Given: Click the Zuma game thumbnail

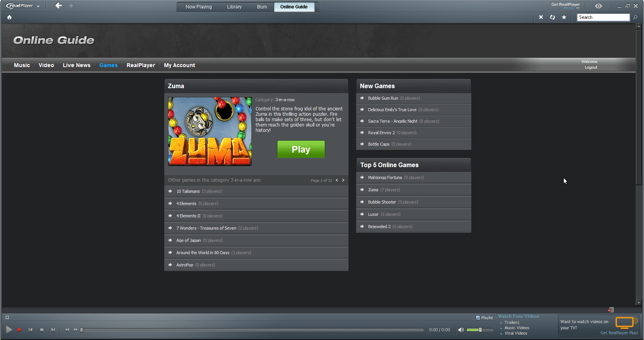Looking at the screenshot, I should [210, 131].
